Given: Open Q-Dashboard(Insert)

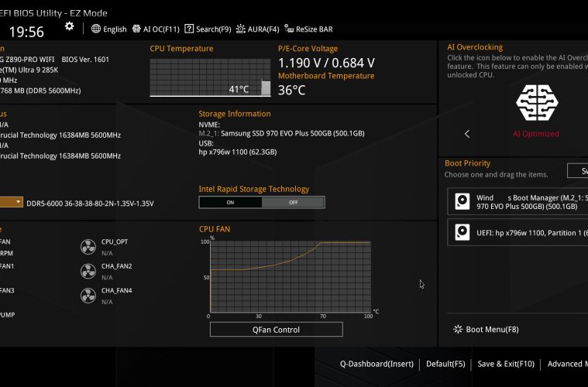Looking at the screenshot, I should click(377, 364).
